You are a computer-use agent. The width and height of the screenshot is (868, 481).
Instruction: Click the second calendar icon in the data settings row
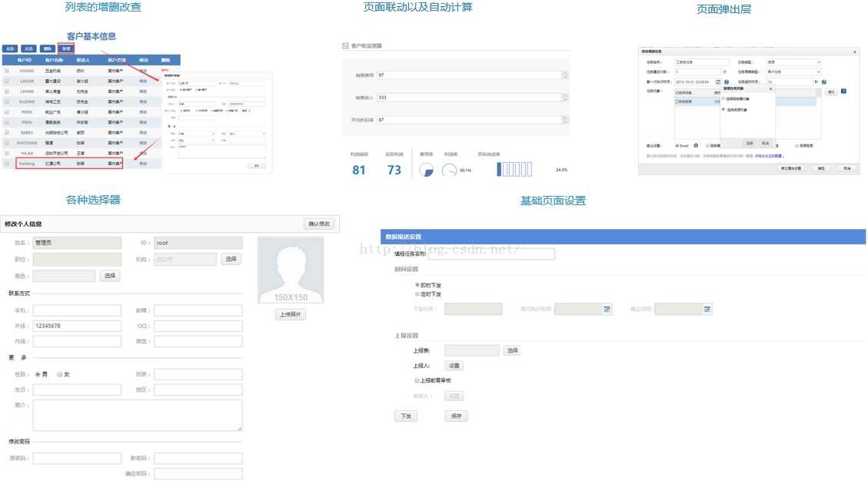707,309
